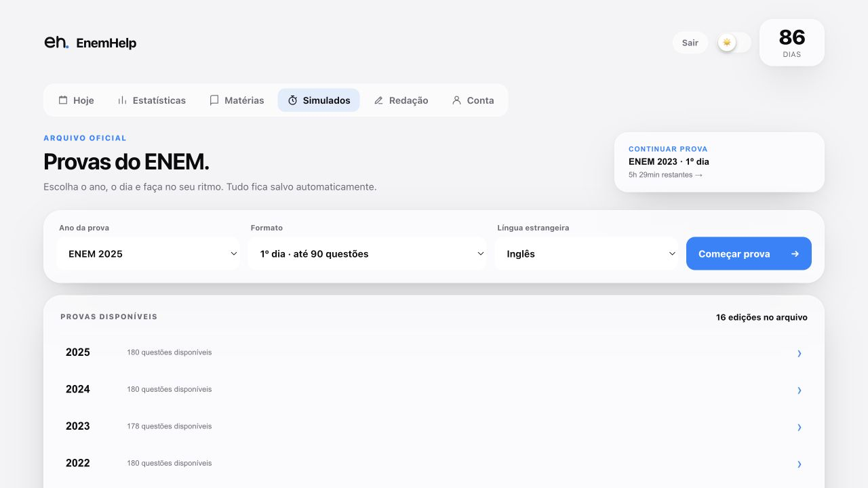Switch to the Estatísticas tab
The image size is (868, 488).
coord(152,100)
